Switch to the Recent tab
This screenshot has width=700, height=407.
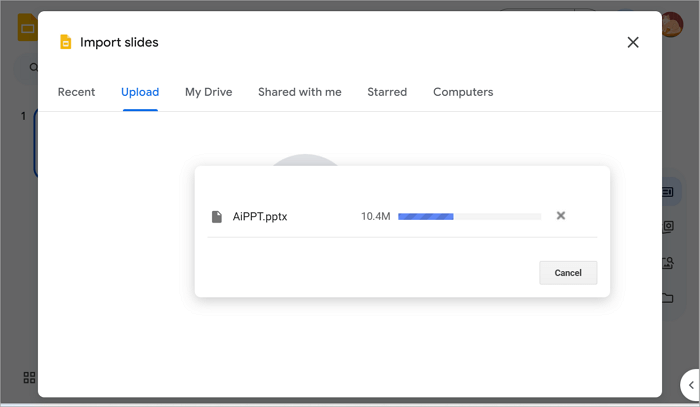click(76, 92)
